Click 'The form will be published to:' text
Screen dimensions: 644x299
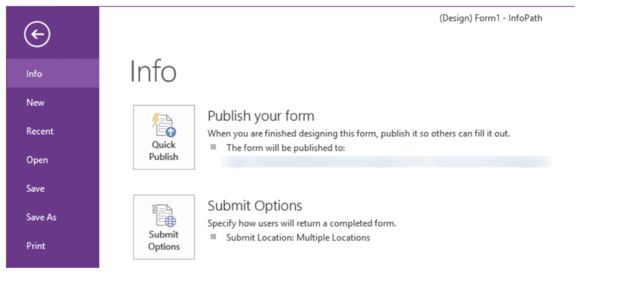pyautogui.click(x=286, y=148)
